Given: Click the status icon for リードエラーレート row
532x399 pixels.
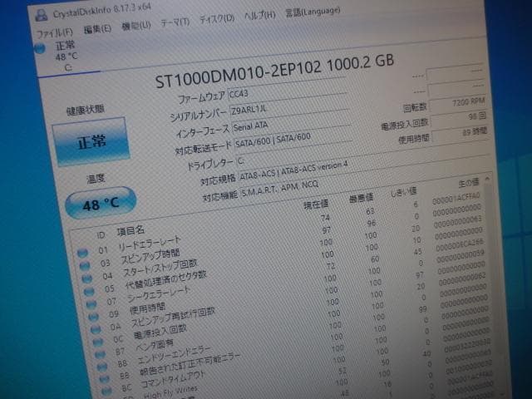Looking at the screenshot, I should [x=82, y=251].
